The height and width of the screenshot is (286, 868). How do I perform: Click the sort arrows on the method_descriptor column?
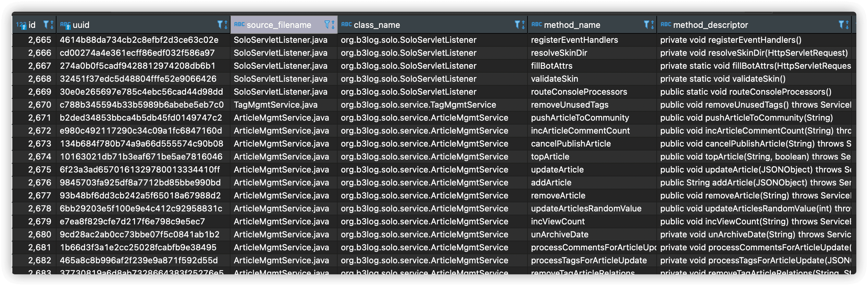point(847,25)
